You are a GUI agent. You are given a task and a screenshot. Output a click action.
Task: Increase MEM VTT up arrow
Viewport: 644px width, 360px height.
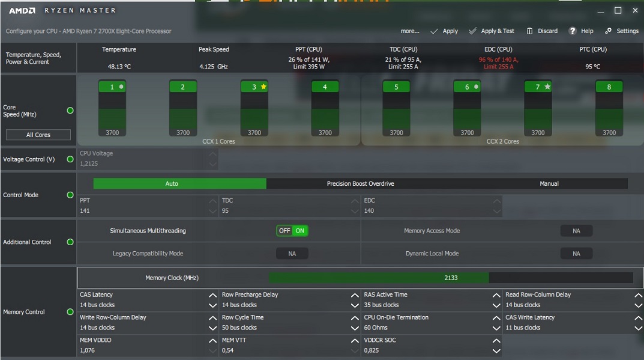click(x=355, y=341)
